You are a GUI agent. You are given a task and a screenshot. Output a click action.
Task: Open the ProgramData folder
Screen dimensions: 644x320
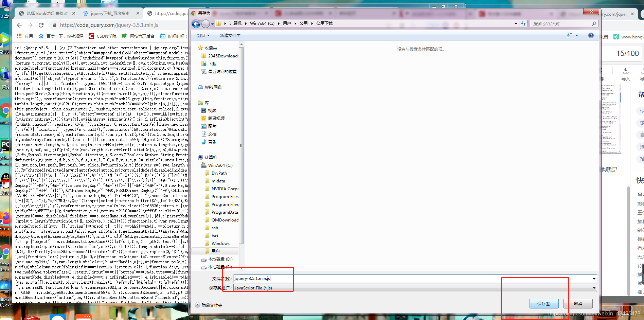pyautogui.click(x=225, y=212)
